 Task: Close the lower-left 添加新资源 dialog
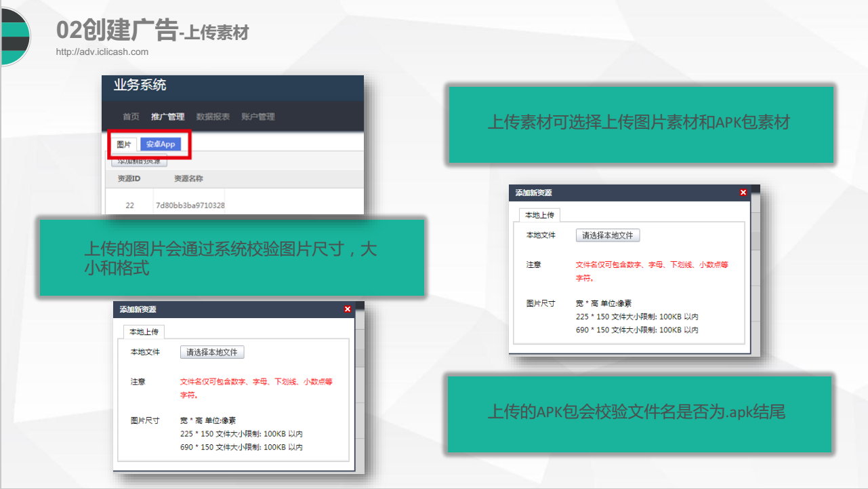pyautogui.click(x=348, y=309)
